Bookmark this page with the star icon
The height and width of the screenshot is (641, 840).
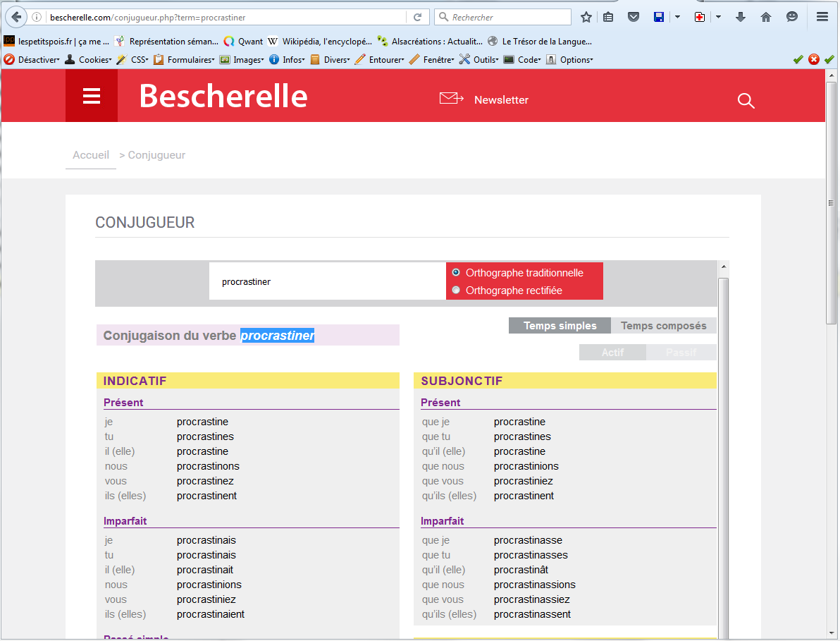586,17
